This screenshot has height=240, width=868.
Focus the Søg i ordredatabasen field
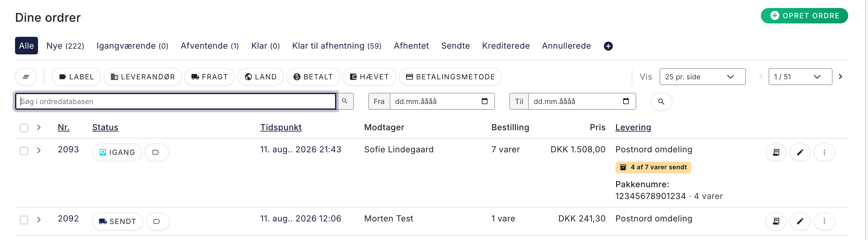[x=176, y=101]
